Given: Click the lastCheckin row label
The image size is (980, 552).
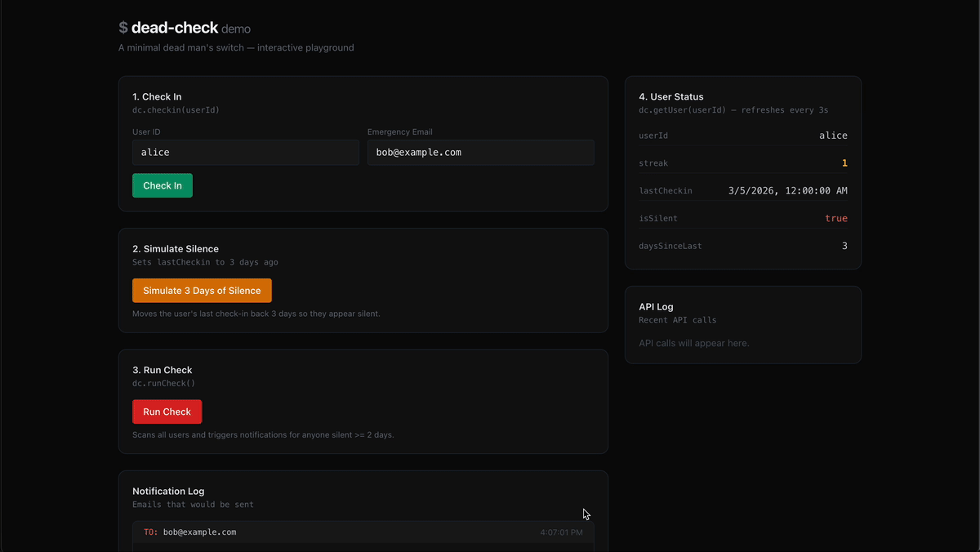Looking at the screenshot, I should pyautogui.click(x=666, y=191).
